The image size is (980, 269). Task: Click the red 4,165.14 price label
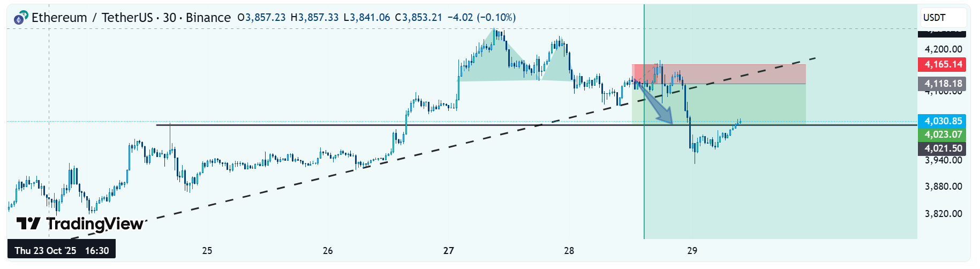[x=943, y=64]
